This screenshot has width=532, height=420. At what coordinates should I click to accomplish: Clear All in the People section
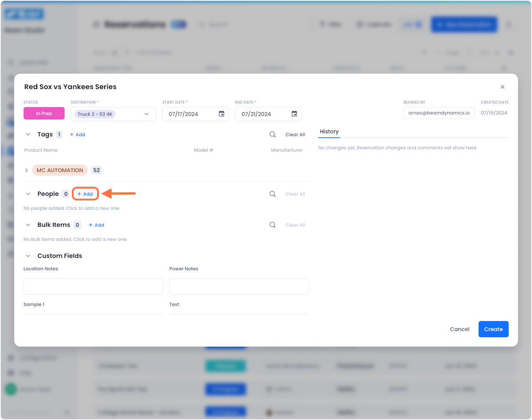click(295, 194)
